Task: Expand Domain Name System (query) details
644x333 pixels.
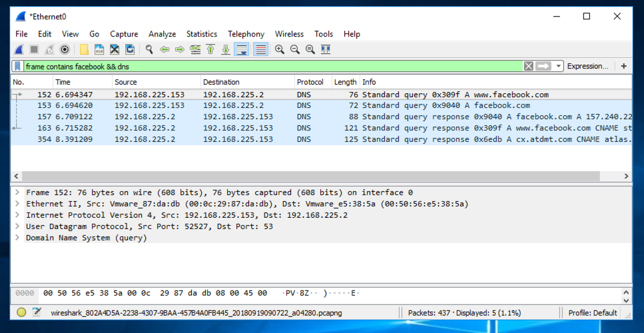Action: pyautogui.click(x=17, y=238)
